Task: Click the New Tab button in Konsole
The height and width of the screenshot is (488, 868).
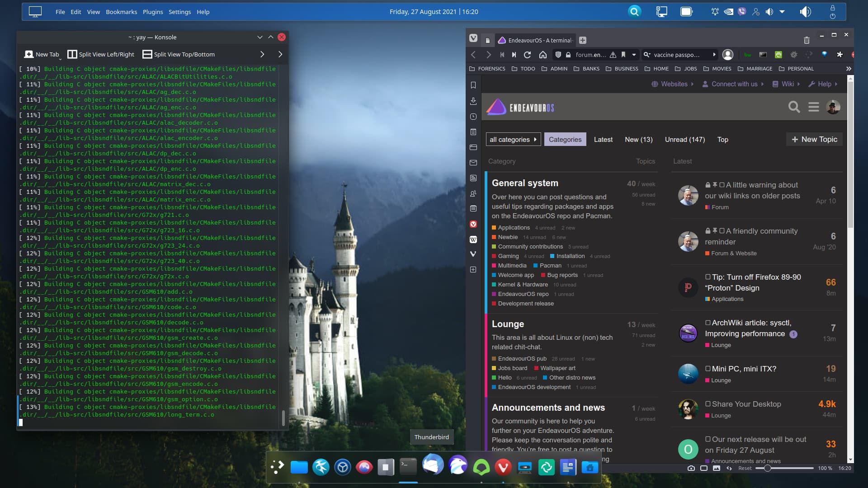Action: pyautogui.click(x=42, y=54)
